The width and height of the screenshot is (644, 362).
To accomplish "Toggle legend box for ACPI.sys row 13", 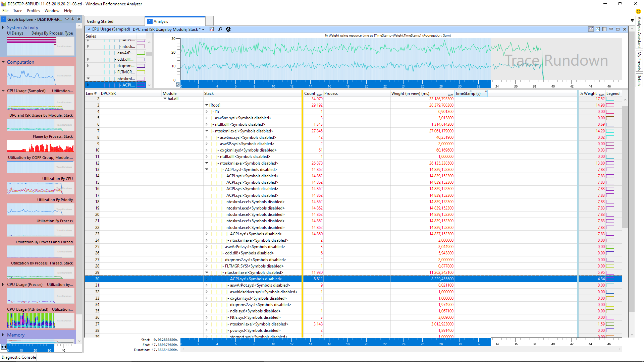I will tap(610, 170).
